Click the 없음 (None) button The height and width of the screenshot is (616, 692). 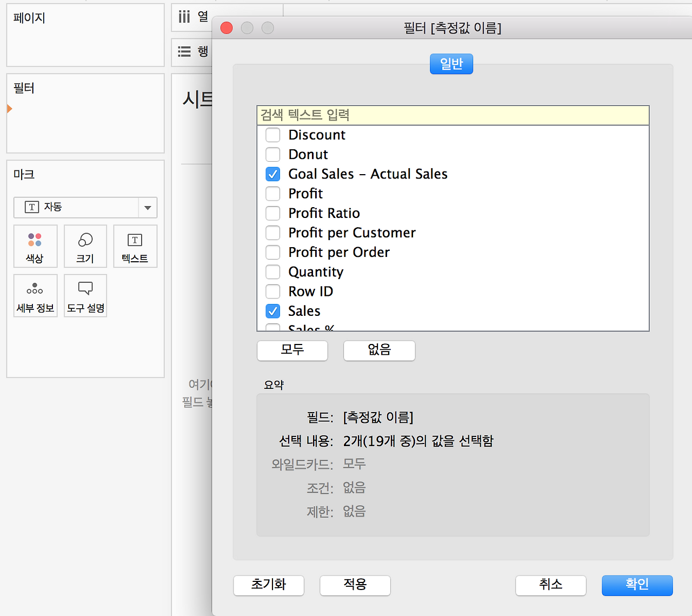380,350
